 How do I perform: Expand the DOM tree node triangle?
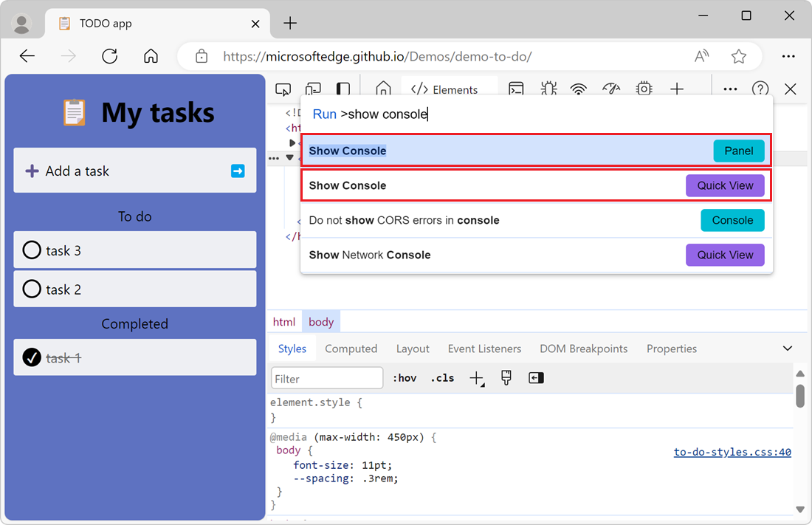click(x=293, y=142)
